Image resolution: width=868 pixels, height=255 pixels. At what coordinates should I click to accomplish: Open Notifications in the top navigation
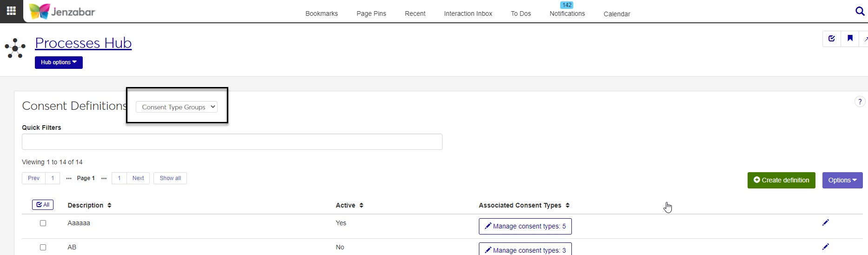pyautogui.click(x=567, y=13)
